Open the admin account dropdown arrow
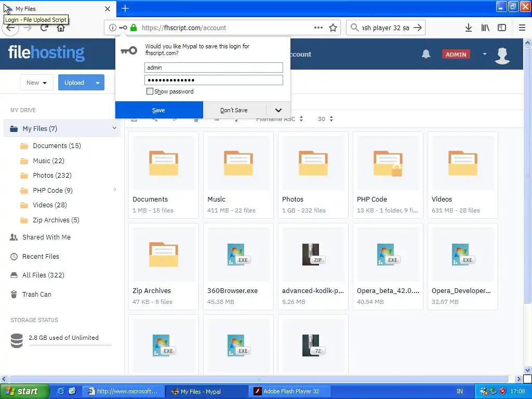Screen dimensions: 532x399 [x=485, y=54]
